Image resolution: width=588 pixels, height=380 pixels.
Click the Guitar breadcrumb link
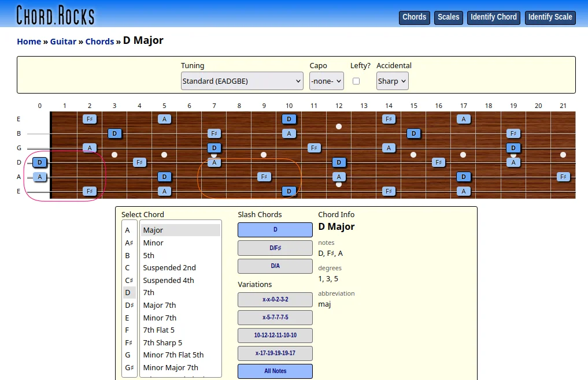[x=64, y=42]
